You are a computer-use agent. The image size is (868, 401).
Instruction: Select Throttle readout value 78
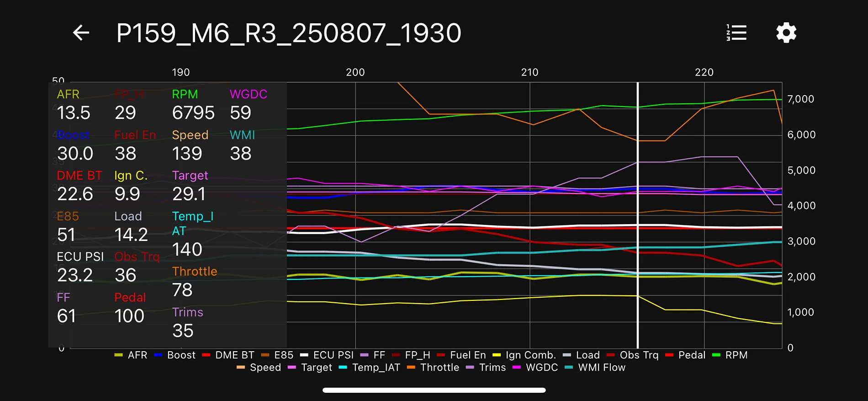[x=182, y=290]
